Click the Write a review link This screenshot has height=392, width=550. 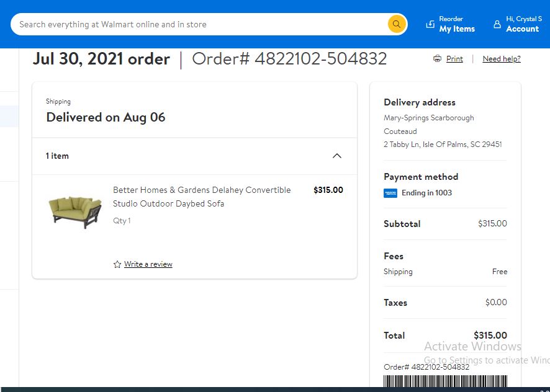pos(148,264)
